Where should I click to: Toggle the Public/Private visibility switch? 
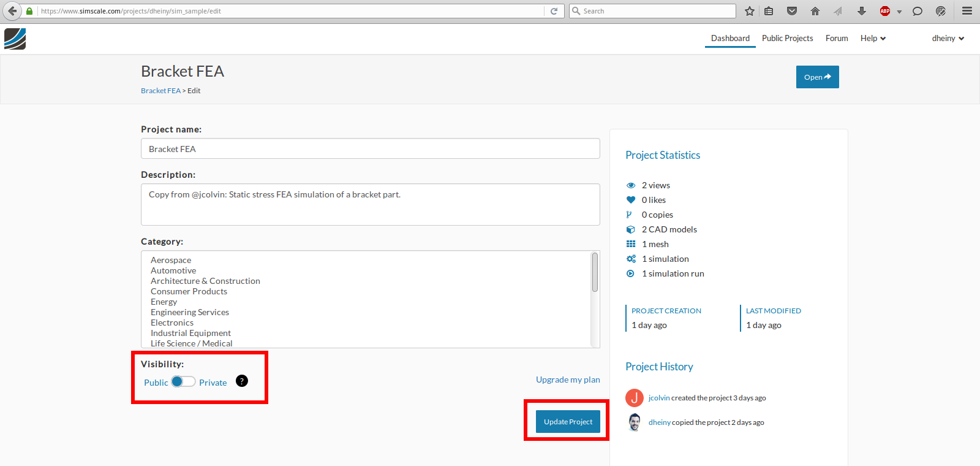tap(183, 381)
